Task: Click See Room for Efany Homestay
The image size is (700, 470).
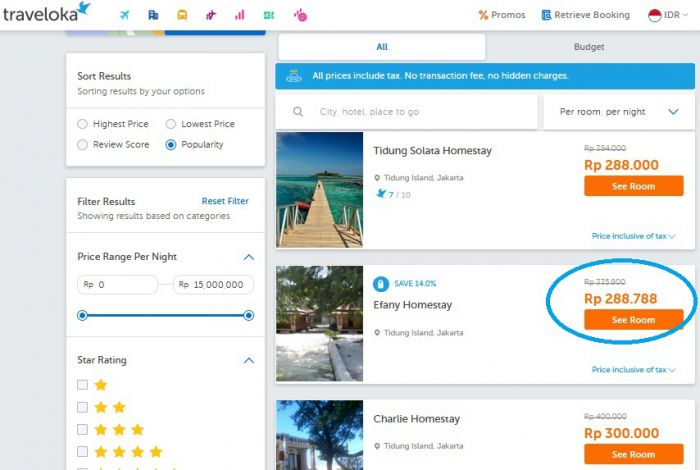Action: [x=633, y=320]
